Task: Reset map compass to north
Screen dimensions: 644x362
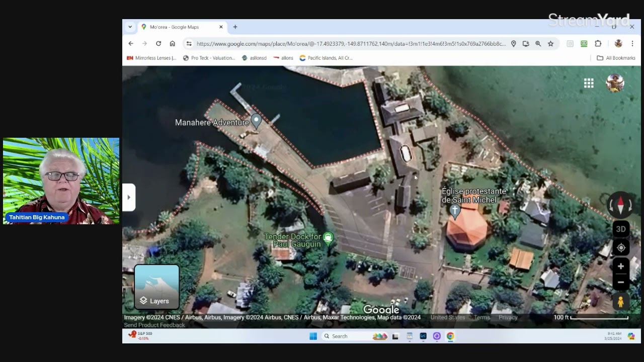Action: pos(620,205)
